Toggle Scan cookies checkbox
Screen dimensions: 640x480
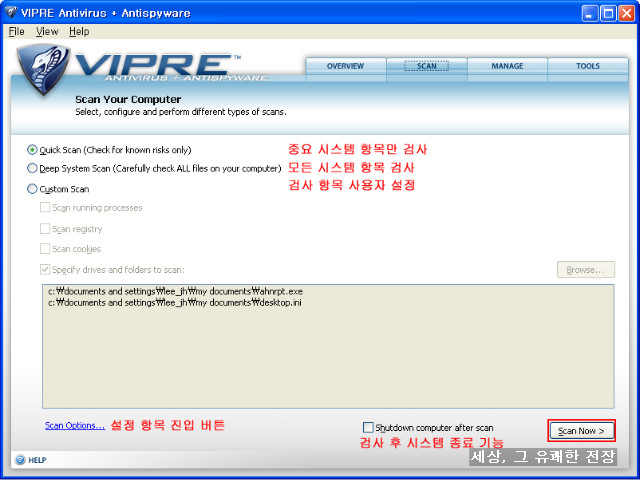coord(45,249)
